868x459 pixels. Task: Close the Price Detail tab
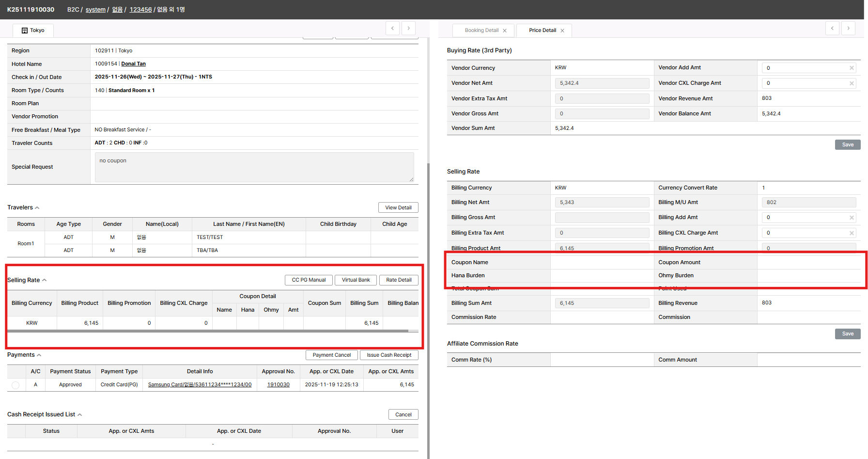pos(562,31)
